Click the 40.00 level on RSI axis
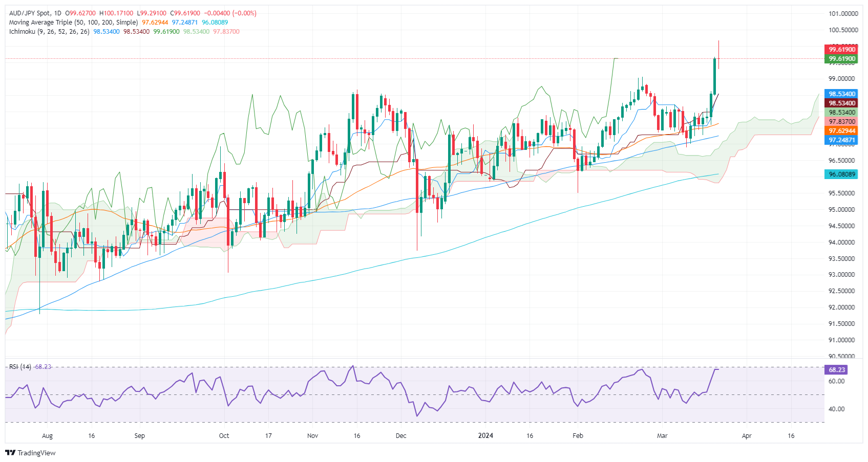The height and width of the screenshot is (462, 868). [836, 409]
